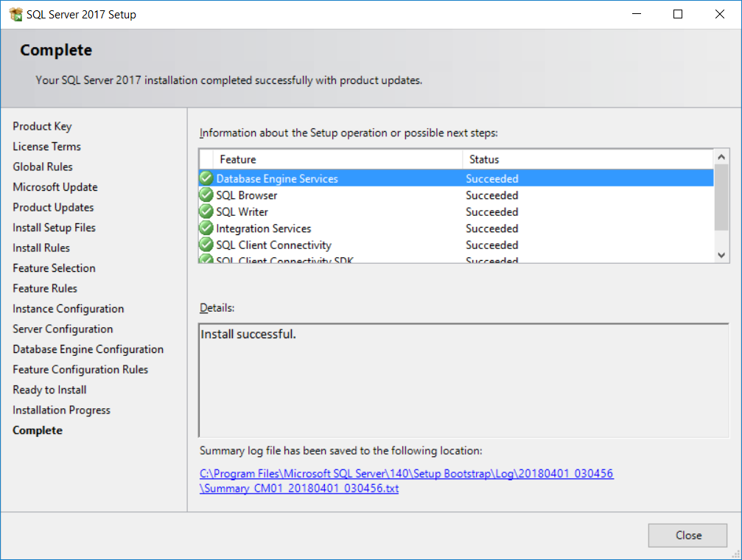This screenshot has height=560, width=742.
Task: Click Feature Configuration Rules step in sidebar
Action: (80, 370)
